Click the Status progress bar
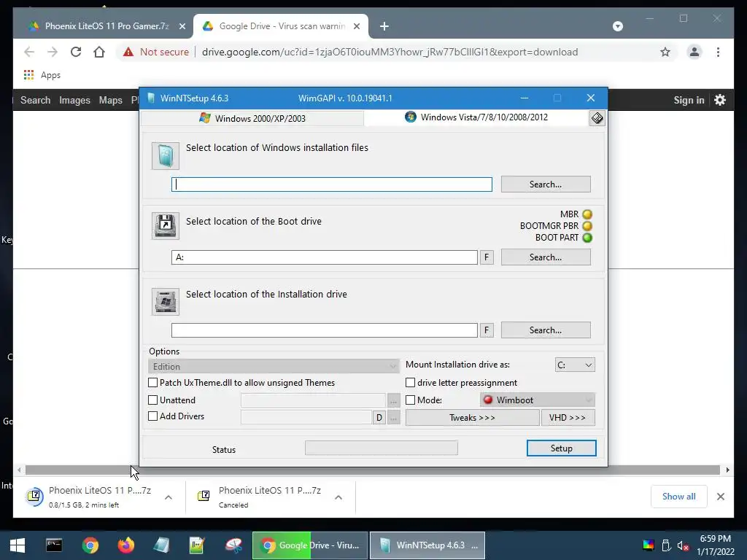Image resolution: width=747 pixels, height=560 pixels. (x=381, y=448)
